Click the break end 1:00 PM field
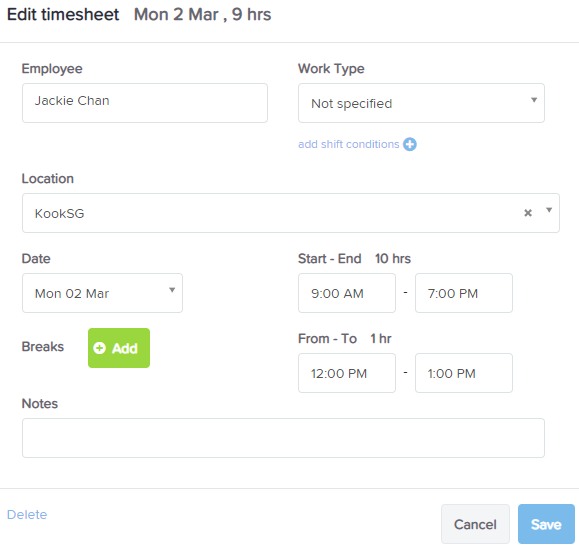This screenshot has width=579, height=553. tap(464, 373)
